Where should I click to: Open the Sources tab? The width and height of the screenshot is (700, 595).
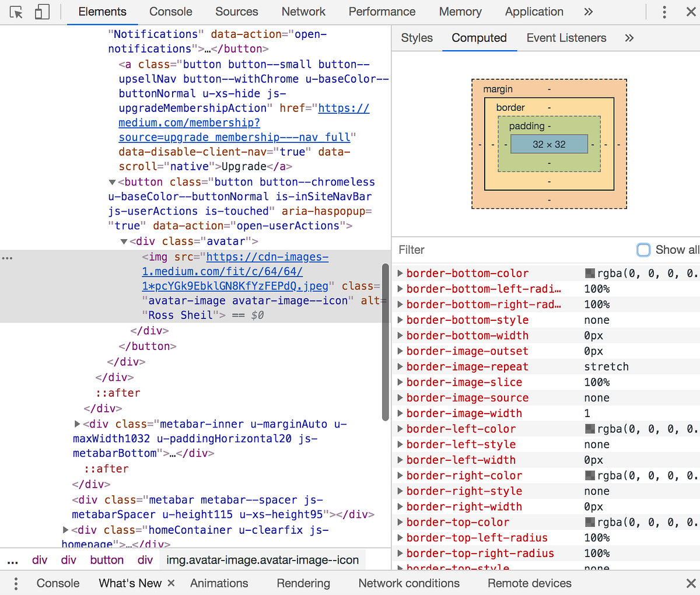pos(236,12)
